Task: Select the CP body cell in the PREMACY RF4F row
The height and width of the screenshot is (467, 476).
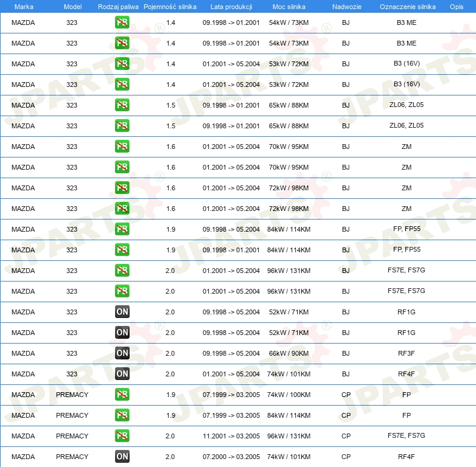Action: coord(346,457)
